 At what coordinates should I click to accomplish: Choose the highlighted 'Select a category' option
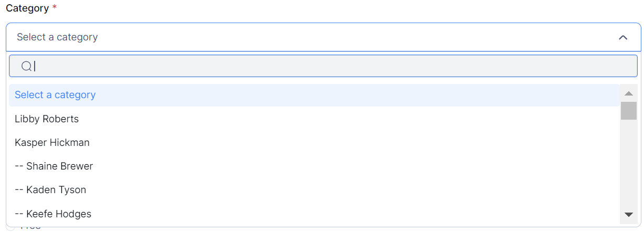pos(55,95)
